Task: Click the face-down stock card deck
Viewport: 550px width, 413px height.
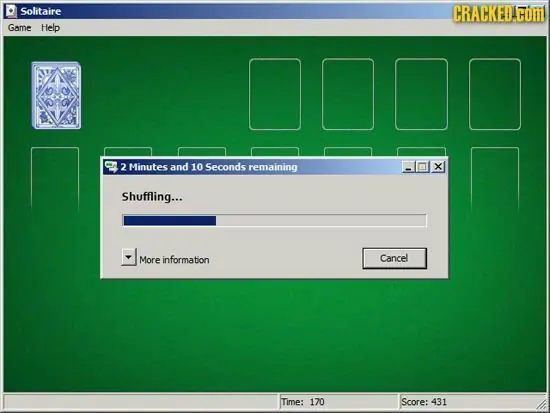Action: pyautogui.click(x=56, y=95)
